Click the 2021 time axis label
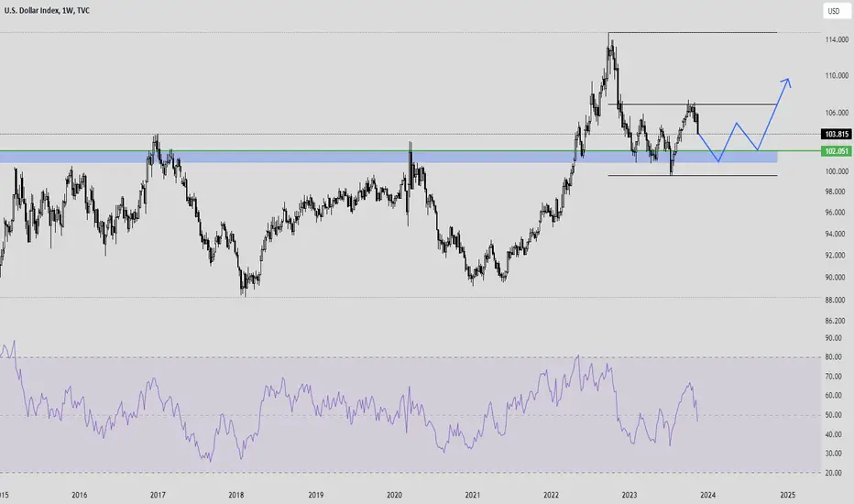The height and width of the screenshot is (504, 854). [x=473, y=495]
